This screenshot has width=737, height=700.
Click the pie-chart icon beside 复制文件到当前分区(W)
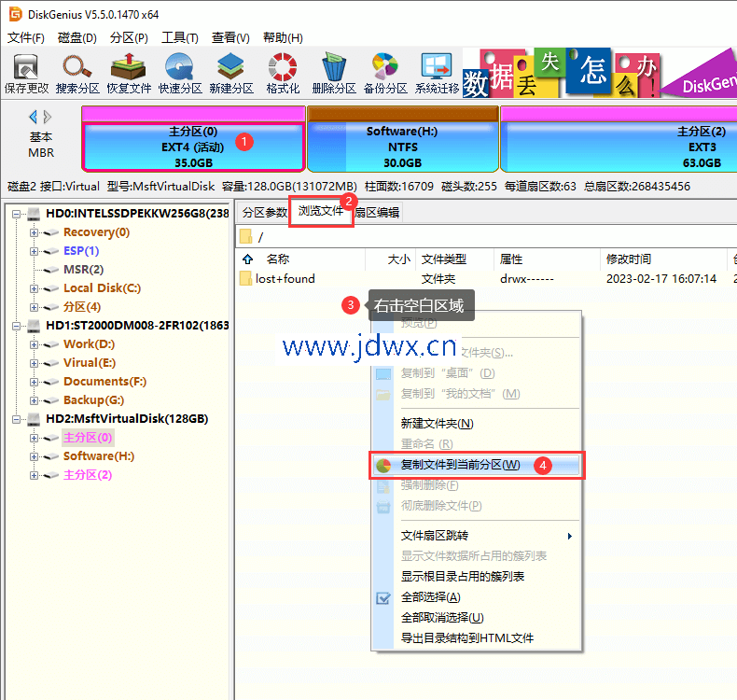[383, 466]
